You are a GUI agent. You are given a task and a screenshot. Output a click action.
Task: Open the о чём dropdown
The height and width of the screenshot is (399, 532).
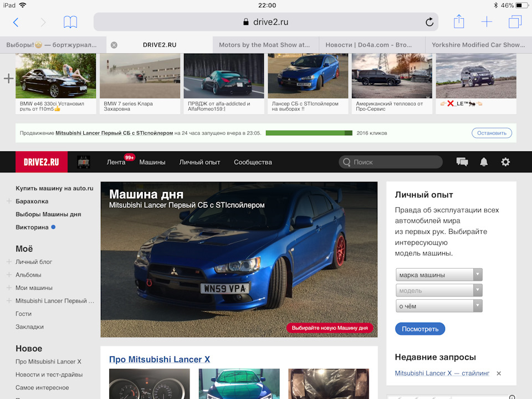[x=439, y=306]
